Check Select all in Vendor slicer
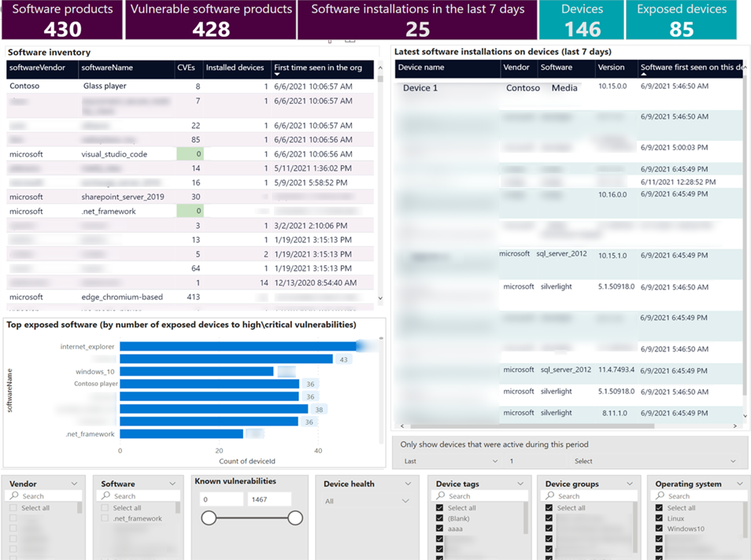The width and height of the screenshot is (751, 560). tap(13, 508)
